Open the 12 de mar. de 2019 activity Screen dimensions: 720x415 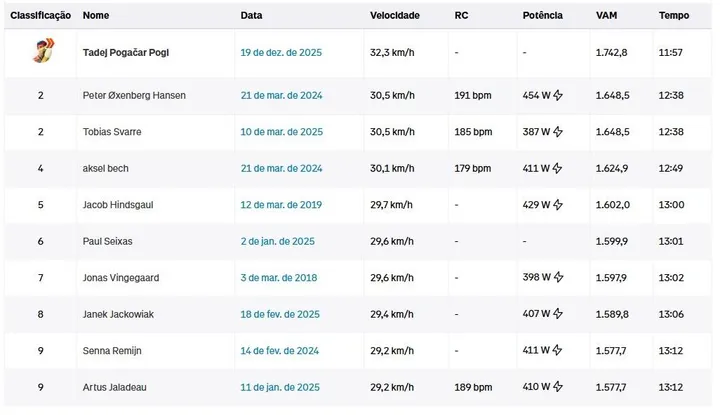click(281, 205)
